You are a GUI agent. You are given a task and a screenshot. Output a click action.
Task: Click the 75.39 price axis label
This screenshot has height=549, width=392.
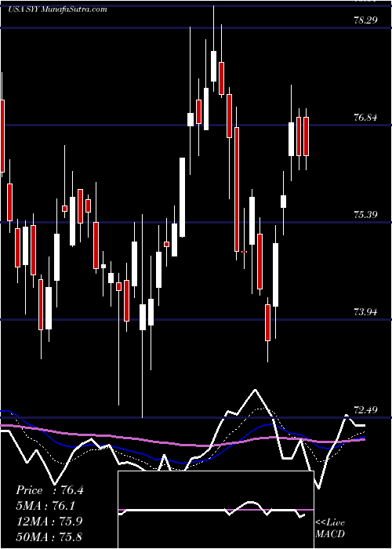pos(365,215)
